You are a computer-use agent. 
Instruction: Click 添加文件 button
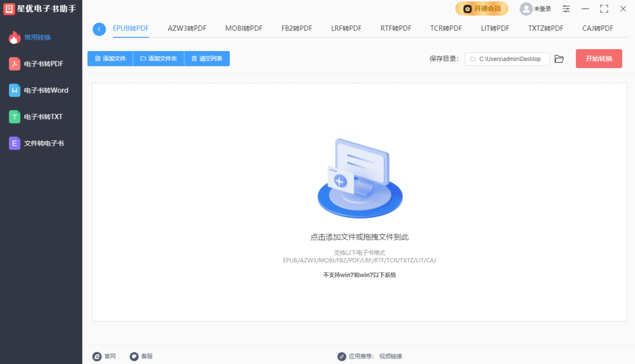[x=110, y=59]
